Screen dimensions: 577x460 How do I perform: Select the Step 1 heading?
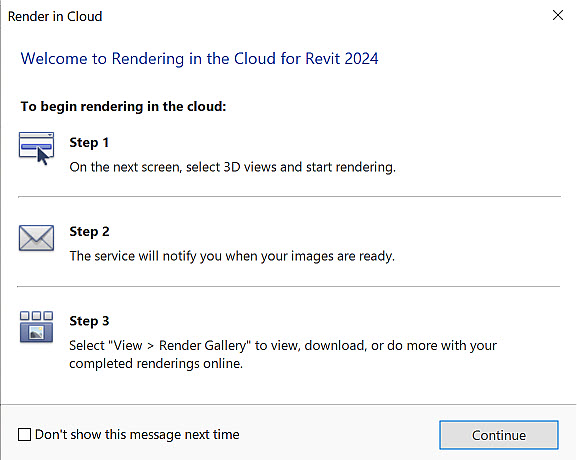click(89, 142)
